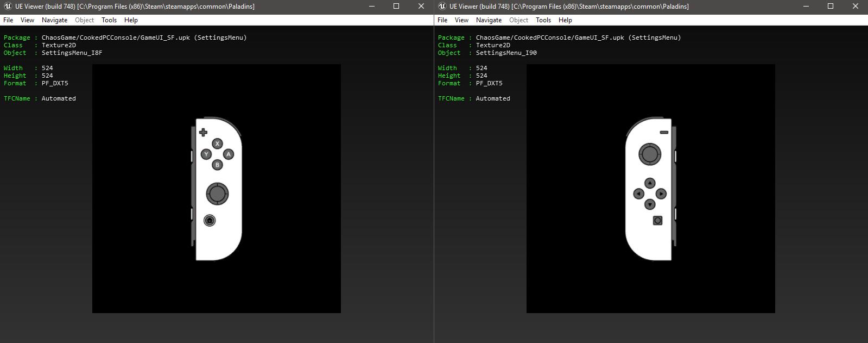
Task: Click the minus button on the Joy-Con texture
Action: tap(664, 132)
